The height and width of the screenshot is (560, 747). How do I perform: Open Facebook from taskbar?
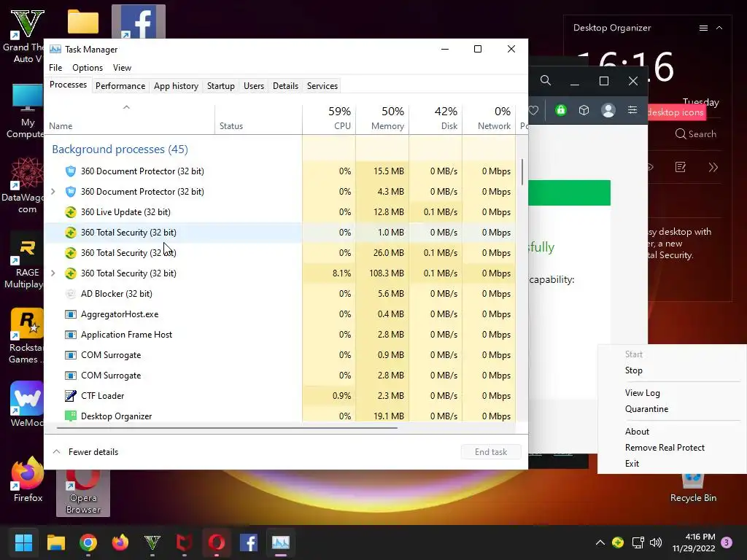(249, 542)
